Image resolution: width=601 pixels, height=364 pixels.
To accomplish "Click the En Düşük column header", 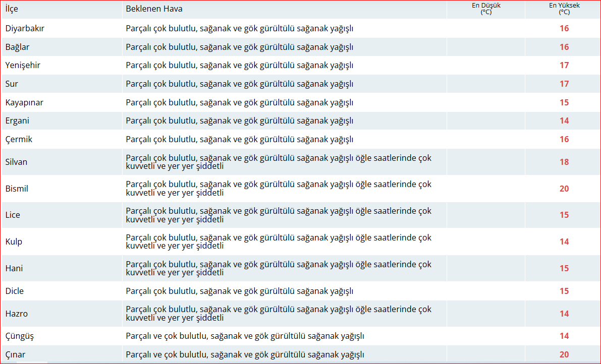I will click(x=485, y=9).
